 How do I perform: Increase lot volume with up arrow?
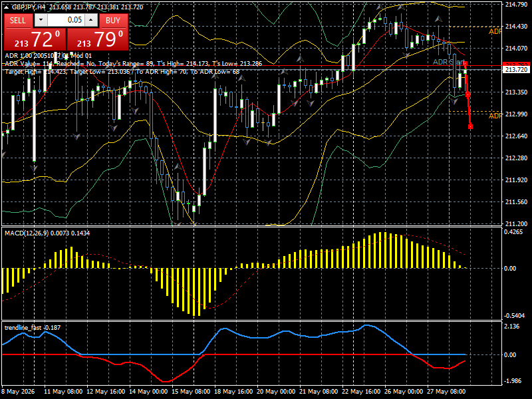tap(91, 21)
